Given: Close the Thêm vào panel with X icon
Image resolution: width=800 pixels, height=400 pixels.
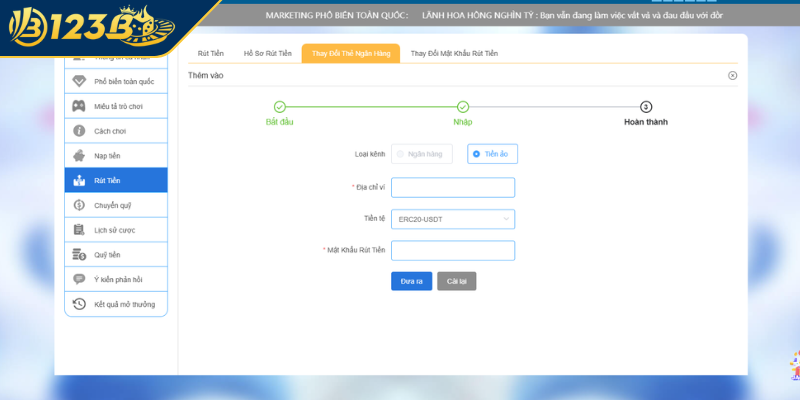Looking at the screenshot, I should click(x=732, y=75).
